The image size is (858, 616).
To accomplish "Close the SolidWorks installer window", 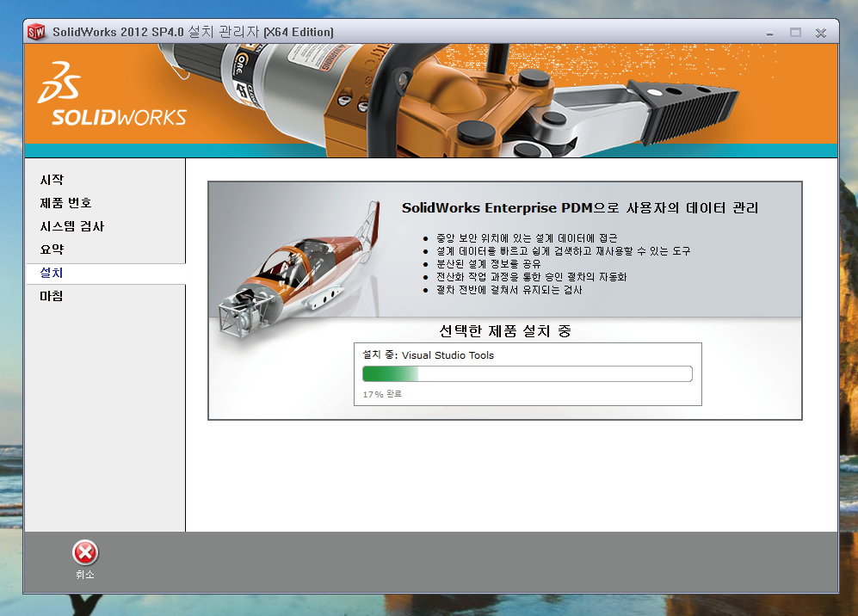I will tap(821, 33).
